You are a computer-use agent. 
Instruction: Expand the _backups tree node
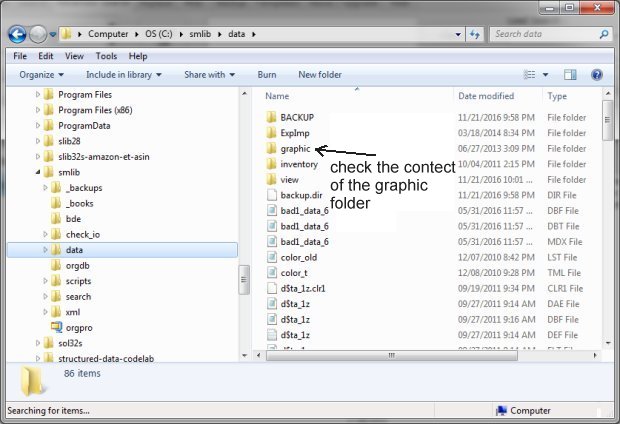pyautogui.click(x=45, y=187)
